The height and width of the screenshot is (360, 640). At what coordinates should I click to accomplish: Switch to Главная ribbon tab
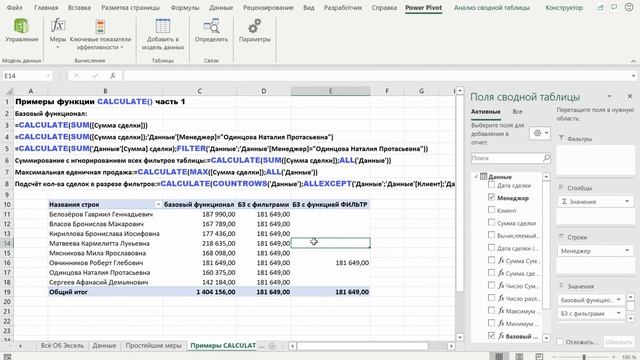point(46,7)
